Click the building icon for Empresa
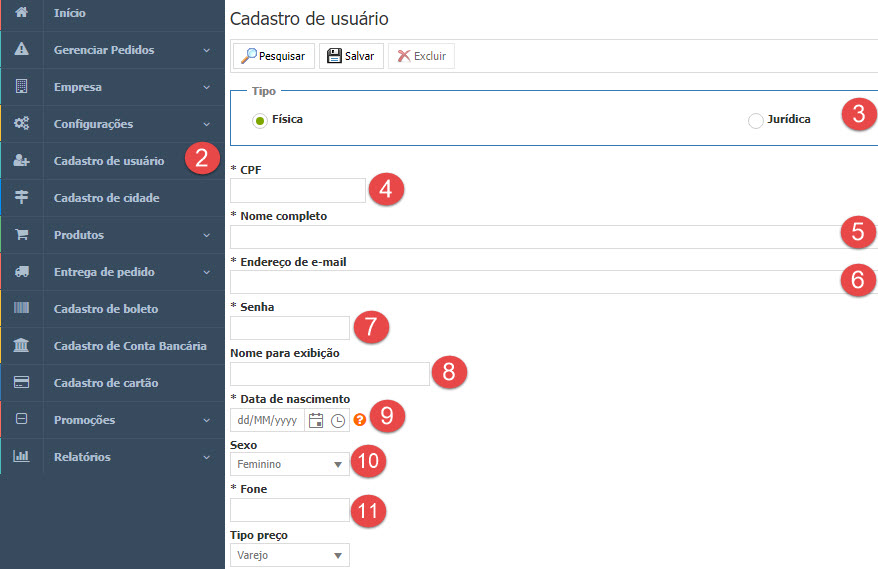 (x=21, y=87)
